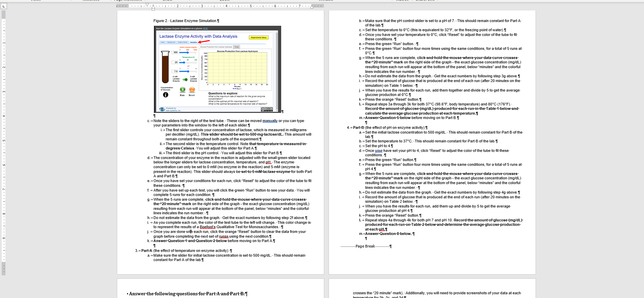Click the green Run button in simulation figure
The width and height of the screenshot is (644, 298).
click(183, 90)
